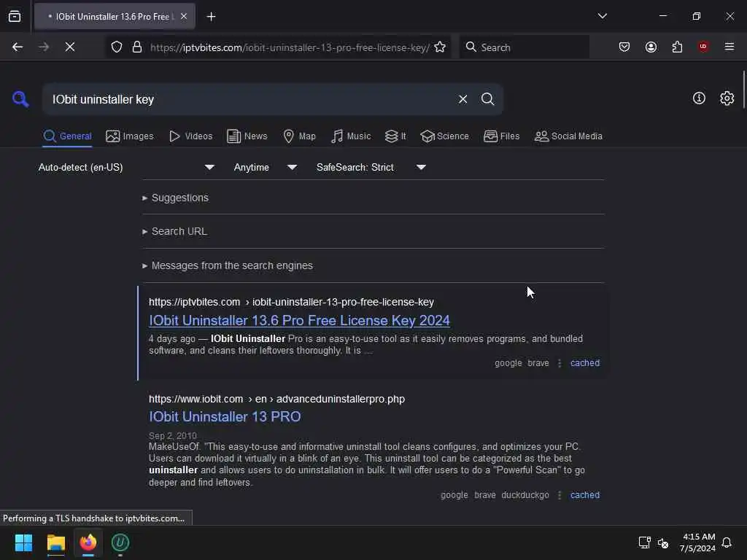Open a new browser tab
Viewport: 747px width, 560px height.
click(x=211, y=17)
